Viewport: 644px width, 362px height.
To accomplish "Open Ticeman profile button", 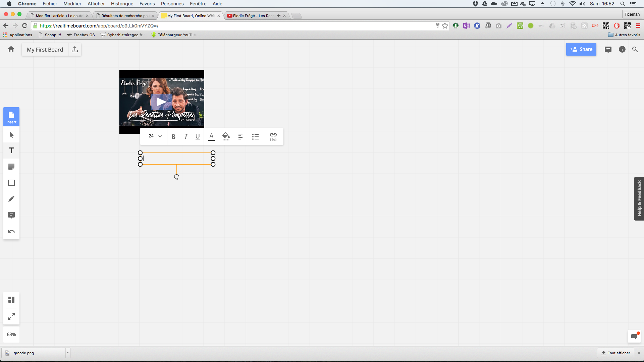I will [632, 14].
